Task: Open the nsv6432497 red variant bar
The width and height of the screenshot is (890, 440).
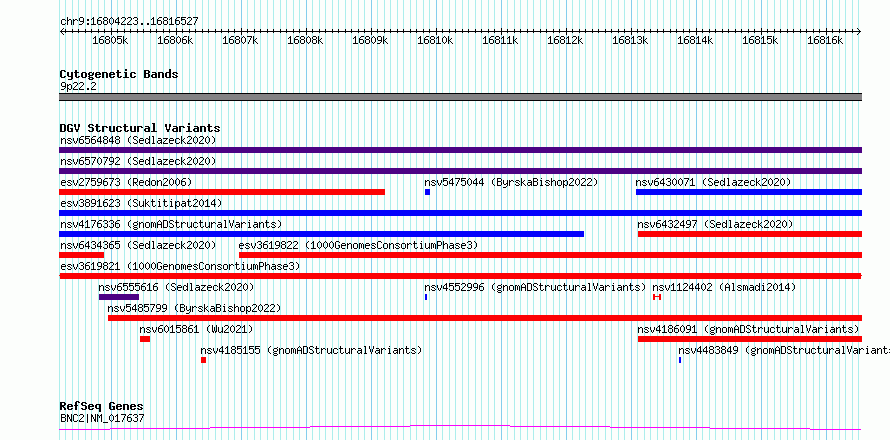Action: coord(750,234)
